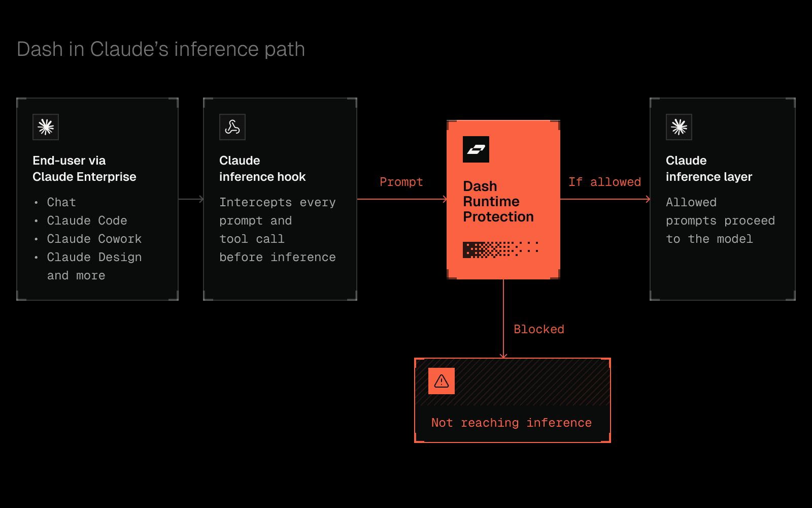
Task: Click the 'Claude inference hook' heading
Action: [x=262, y=169]
